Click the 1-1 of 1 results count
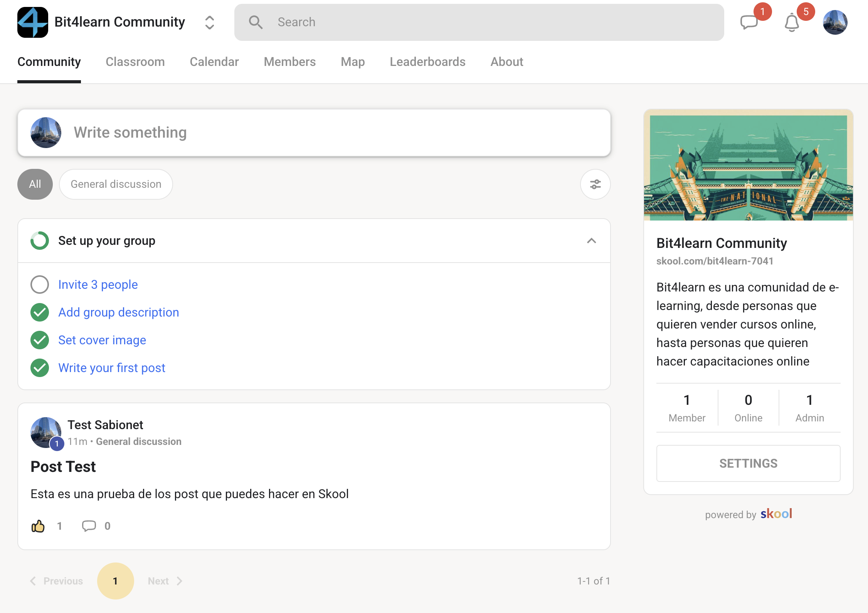 click(x=594, y=581)
